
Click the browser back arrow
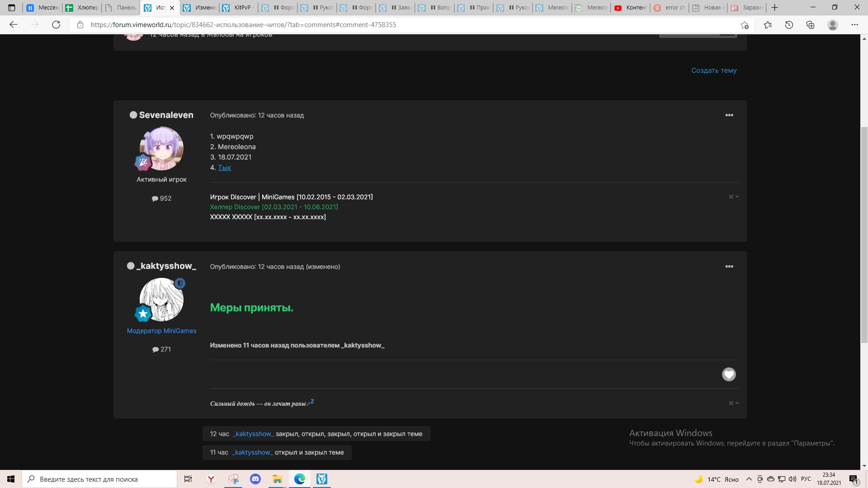click(14, 25)
